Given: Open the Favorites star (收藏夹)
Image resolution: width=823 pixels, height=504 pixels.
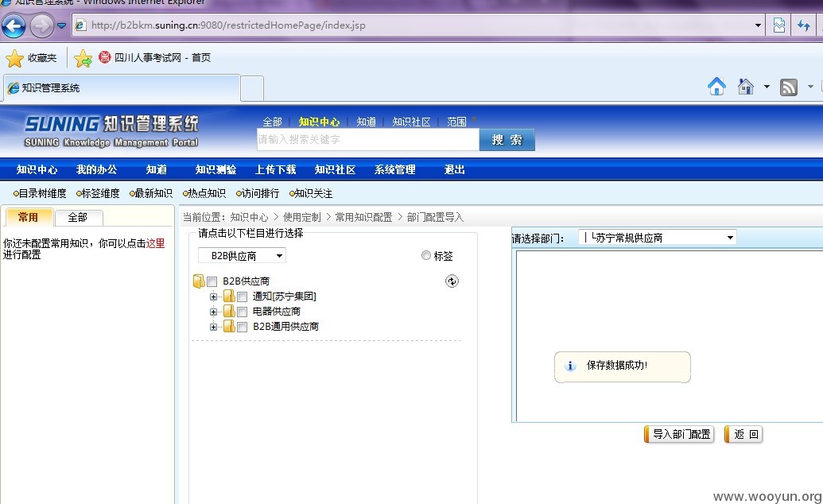Looking at the screenshot, I should pos(30,58).
